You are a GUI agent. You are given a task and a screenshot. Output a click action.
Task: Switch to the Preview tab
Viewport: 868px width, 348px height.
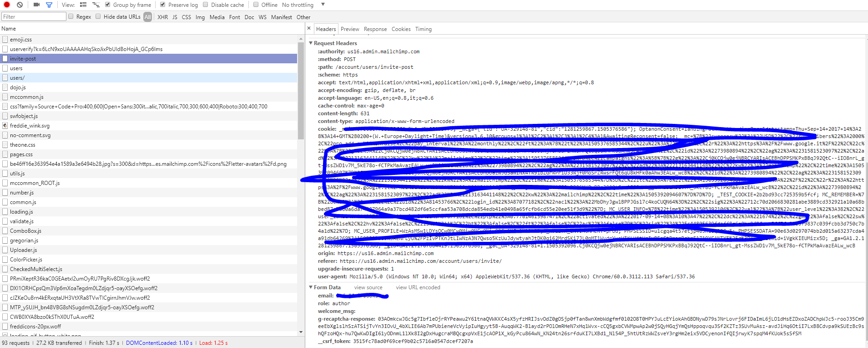click(x=350, y=29)
